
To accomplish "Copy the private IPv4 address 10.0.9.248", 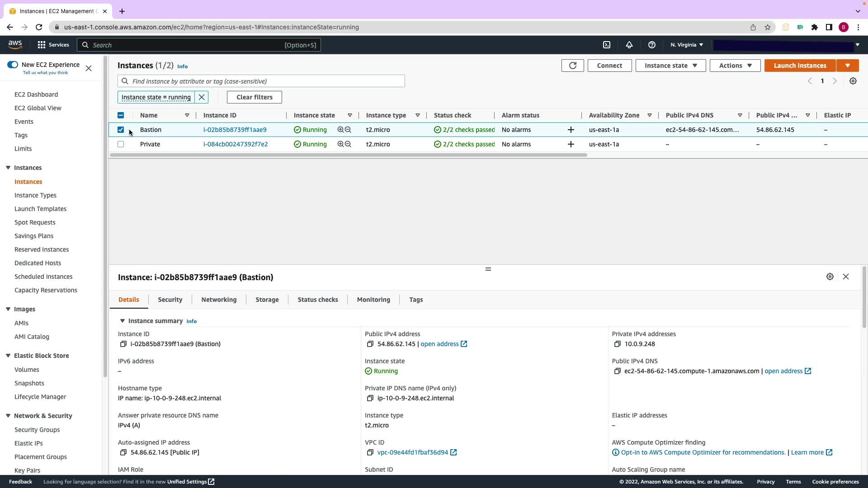I will coord(617,344).
